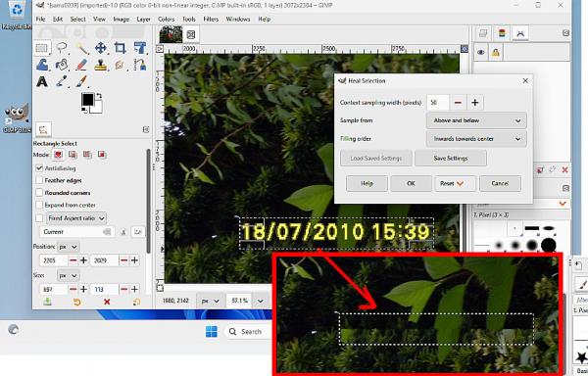This screenshot has height=376, width=588.
Task: Activate the Crop tool
Action: [x=120, y=48]
